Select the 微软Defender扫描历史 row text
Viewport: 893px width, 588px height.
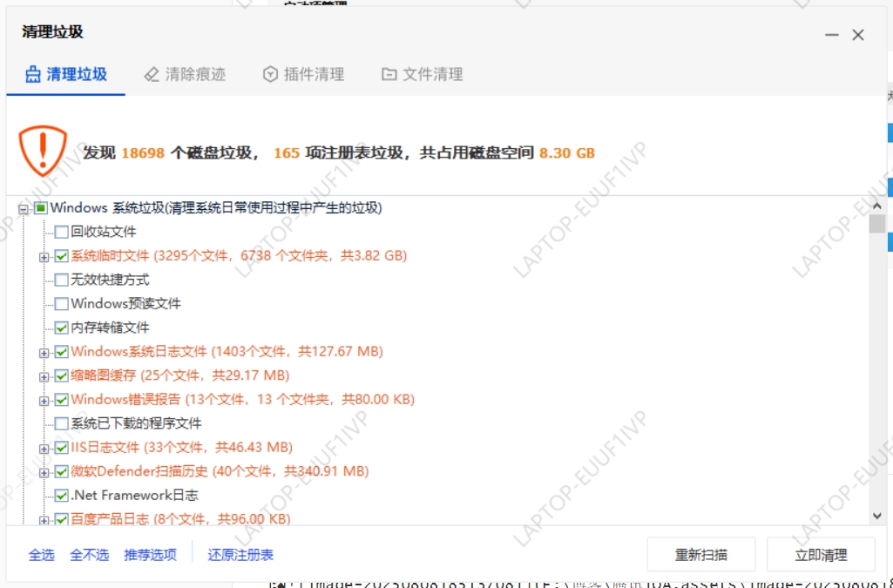220,471
